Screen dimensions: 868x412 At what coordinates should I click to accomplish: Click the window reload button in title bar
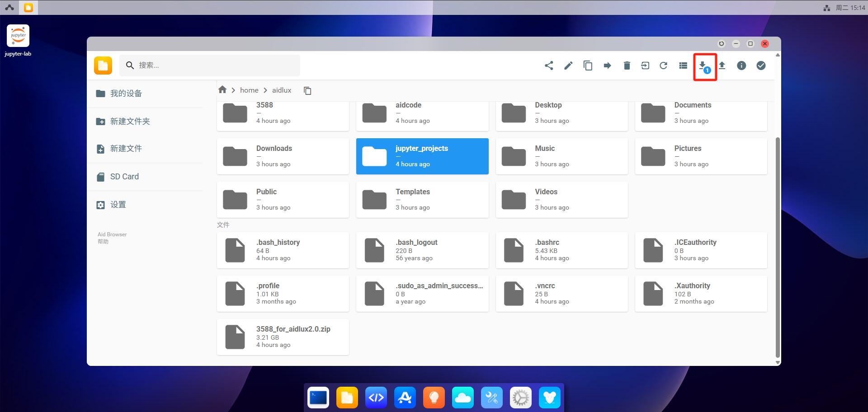click(x=722, y=44)
